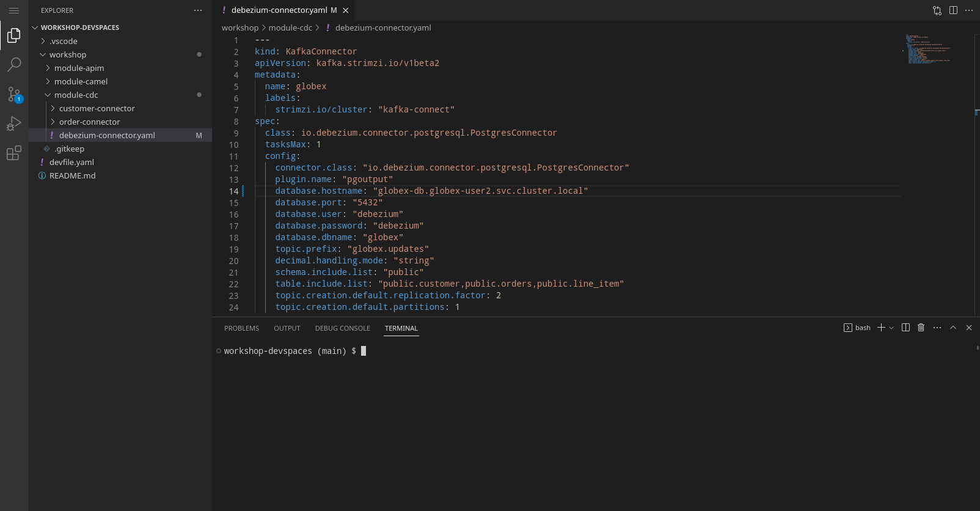Open the Source Control view
980x511 pixels.
(x=14, y=94)
